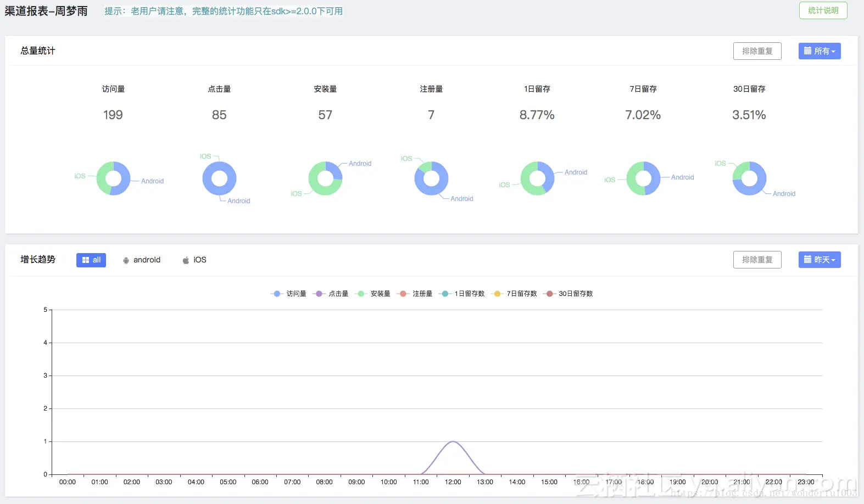Click 排除重复 in the 总量统计 panel

(x=757, y=51)
